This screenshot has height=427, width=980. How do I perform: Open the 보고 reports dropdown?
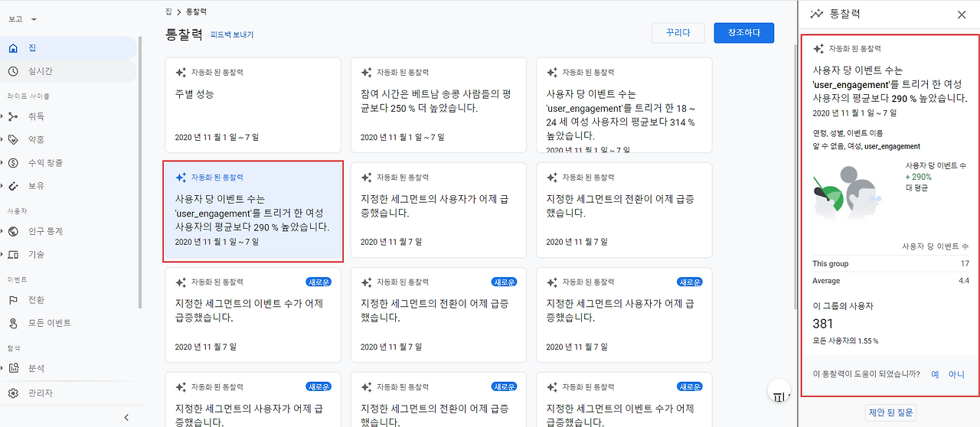[x=22, y=18]
